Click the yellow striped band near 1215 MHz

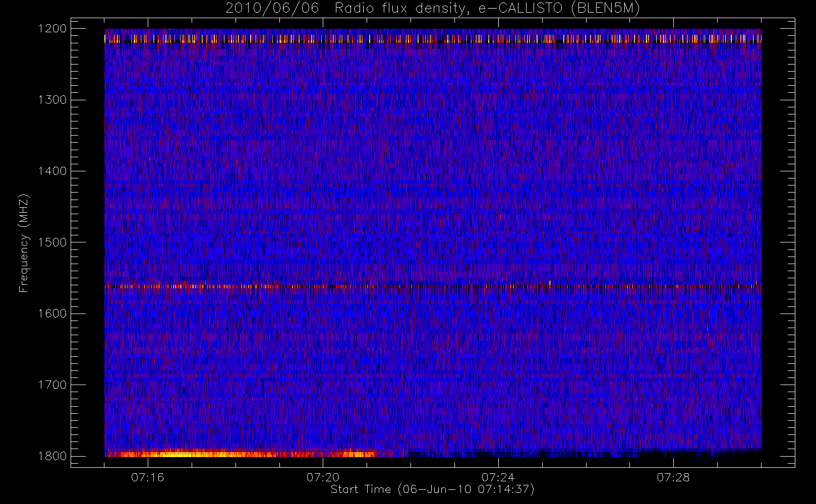pyautogui.click(x=433, y=39)
